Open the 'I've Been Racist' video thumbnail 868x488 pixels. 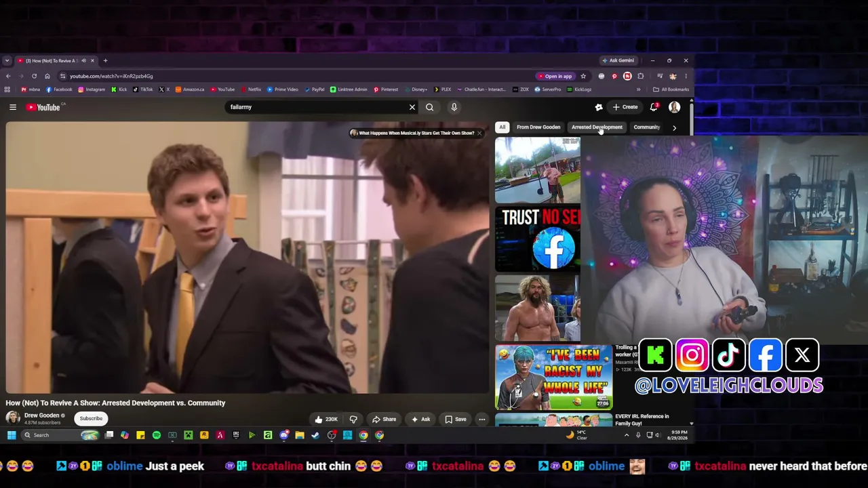tap(553, 378)
